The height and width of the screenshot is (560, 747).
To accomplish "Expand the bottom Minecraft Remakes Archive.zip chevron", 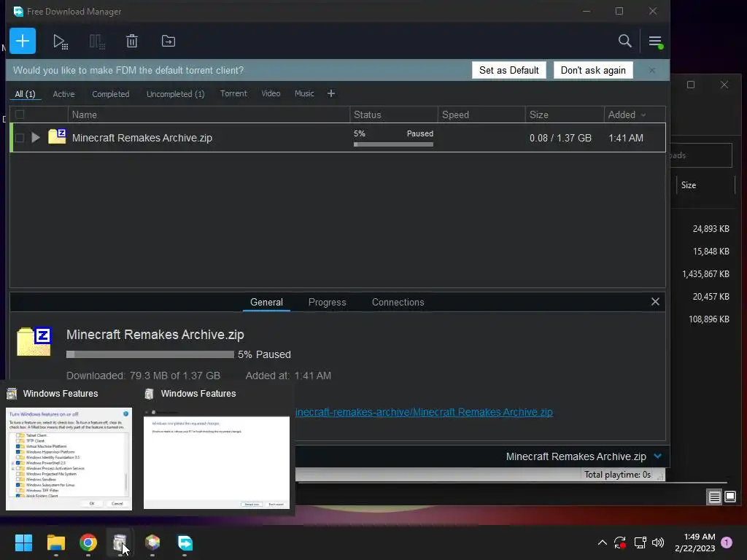I will [x=657, y=456].
